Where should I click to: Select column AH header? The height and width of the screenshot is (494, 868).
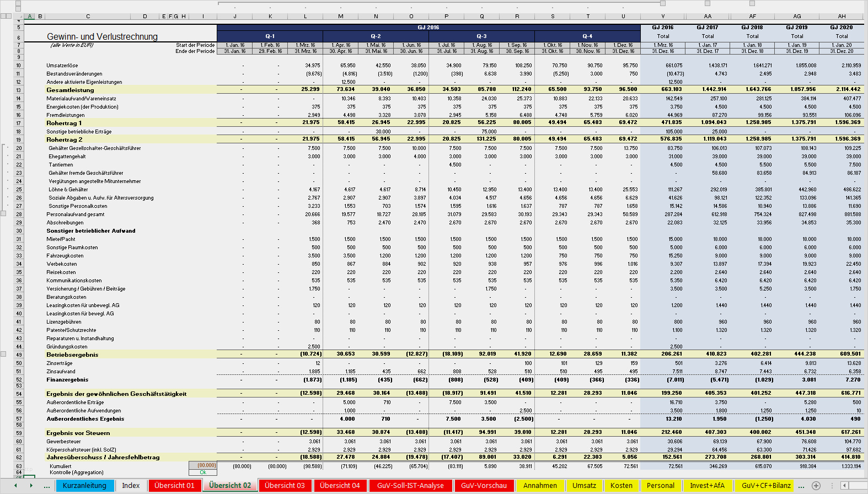[x=842, y=16]
